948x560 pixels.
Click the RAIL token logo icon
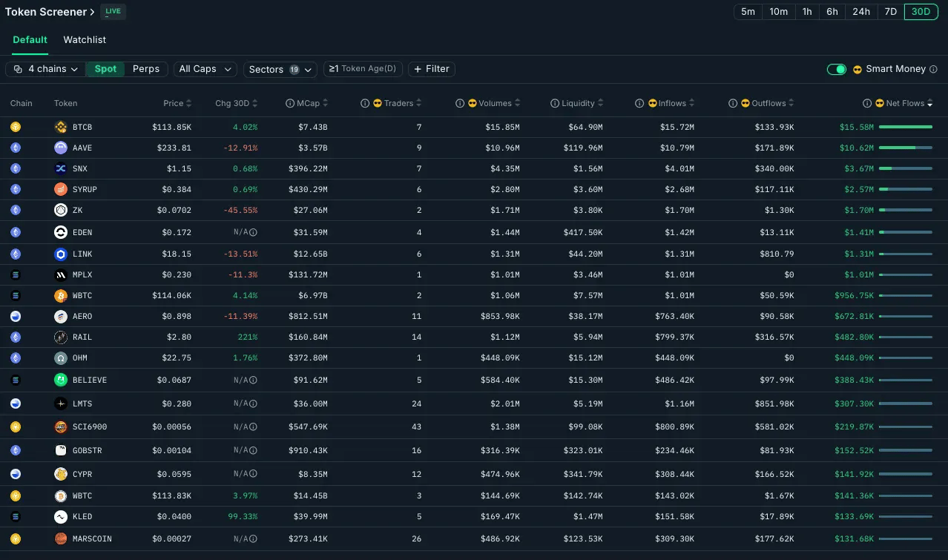coord(61,337)
